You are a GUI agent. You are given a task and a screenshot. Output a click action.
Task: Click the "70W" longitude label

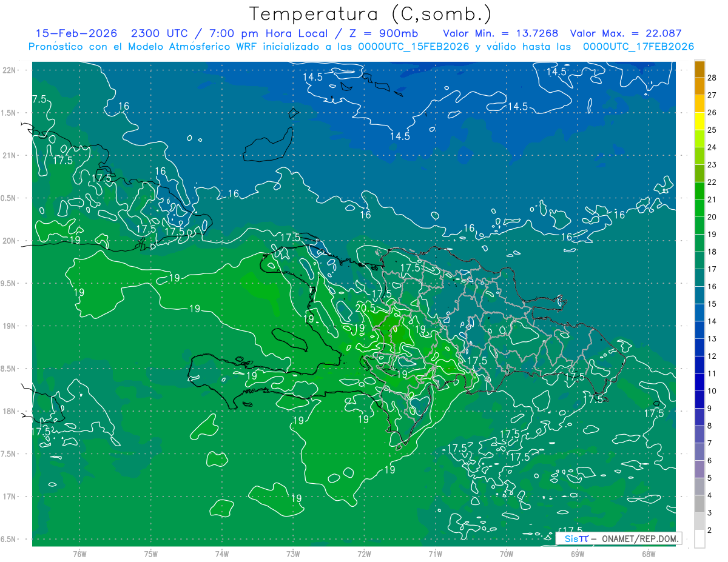pos(507,554)
